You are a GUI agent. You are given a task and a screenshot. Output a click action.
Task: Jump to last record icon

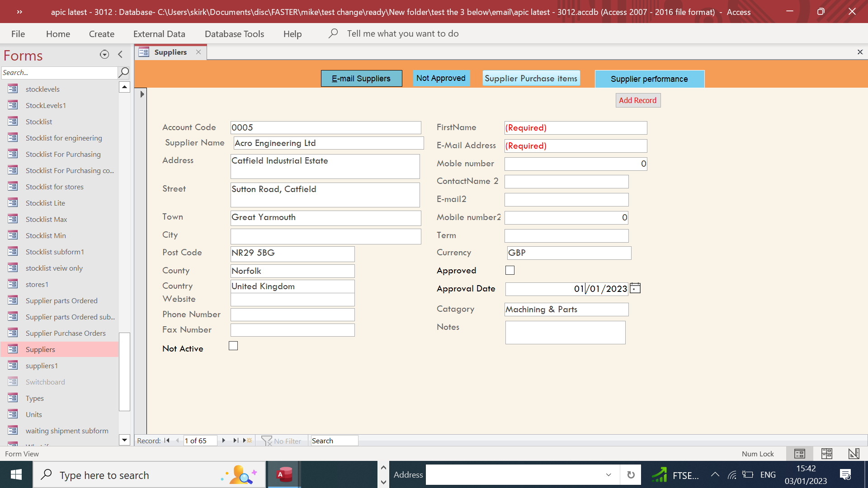pyautogui.click(x=236, y=441)
